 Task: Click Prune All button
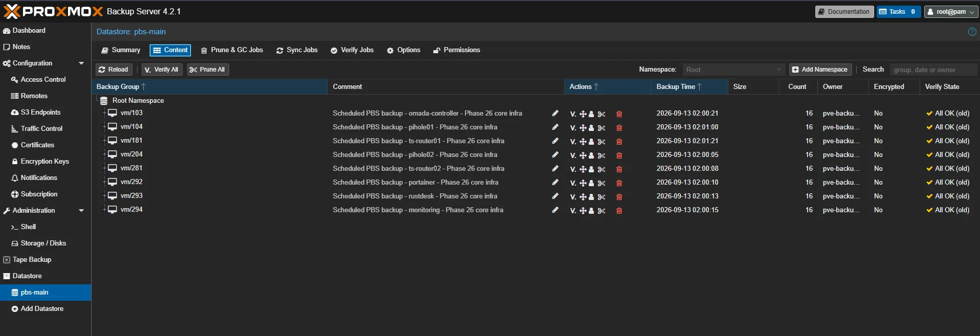tap(208, 70)
